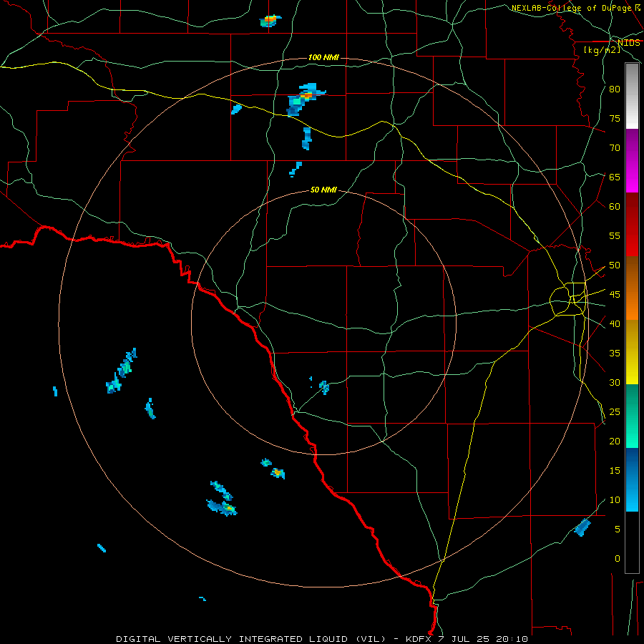644x644 pixels.
Task: Click the 20:10 timestamp
Action: point(513,639)
